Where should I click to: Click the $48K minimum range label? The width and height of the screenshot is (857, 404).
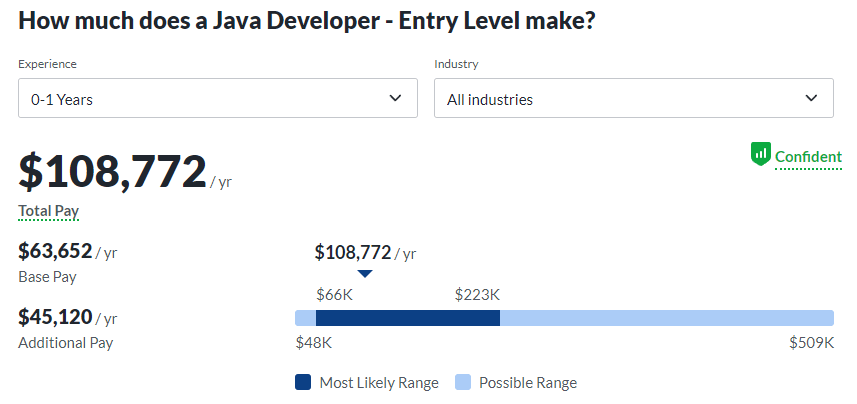(x=313, y=343)
